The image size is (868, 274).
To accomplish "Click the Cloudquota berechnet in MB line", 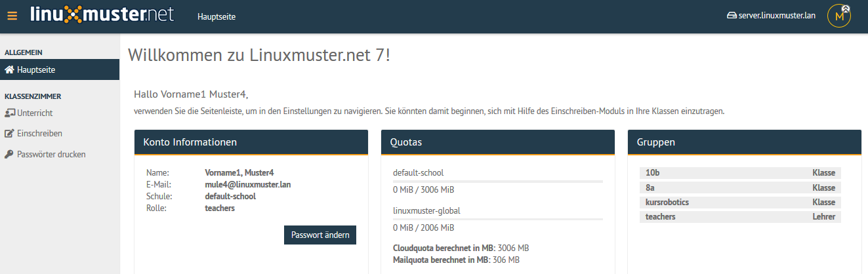I will click(x=461, y=248).
